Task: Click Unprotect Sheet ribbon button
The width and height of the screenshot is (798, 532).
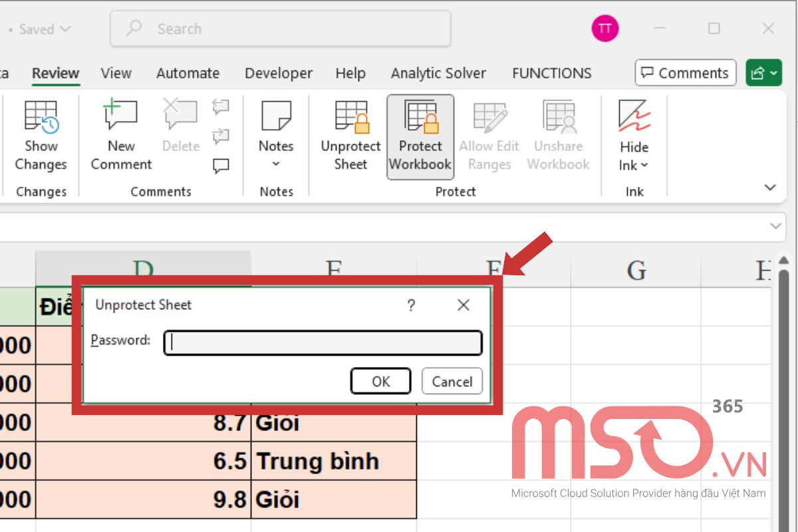Action: (350, 137)
